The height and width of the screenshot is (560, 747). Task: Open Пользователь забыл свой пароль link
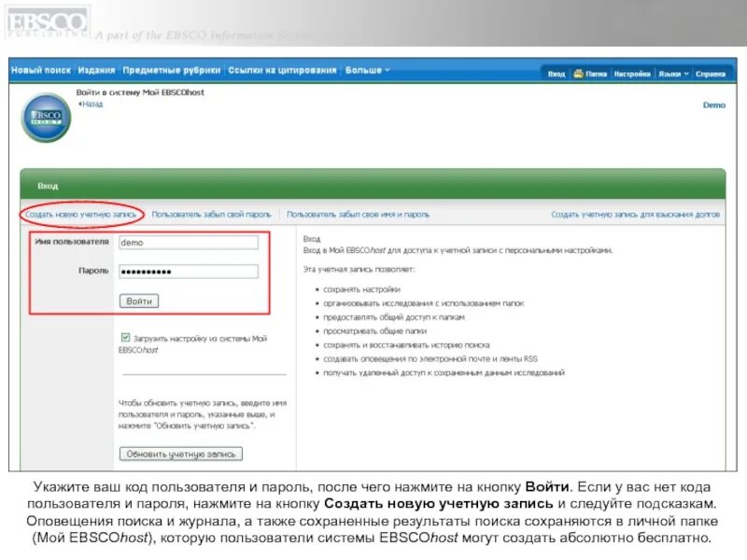click(x=211, y=215)
